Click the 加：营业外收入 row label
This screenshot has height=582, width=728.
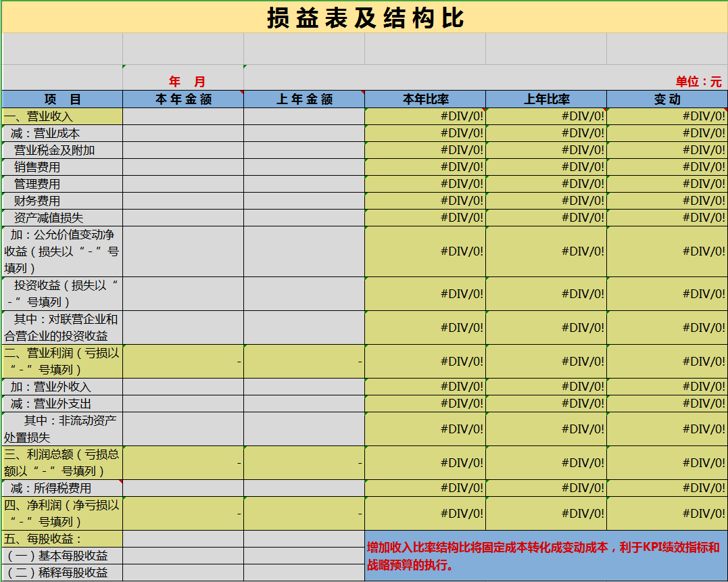62,387
